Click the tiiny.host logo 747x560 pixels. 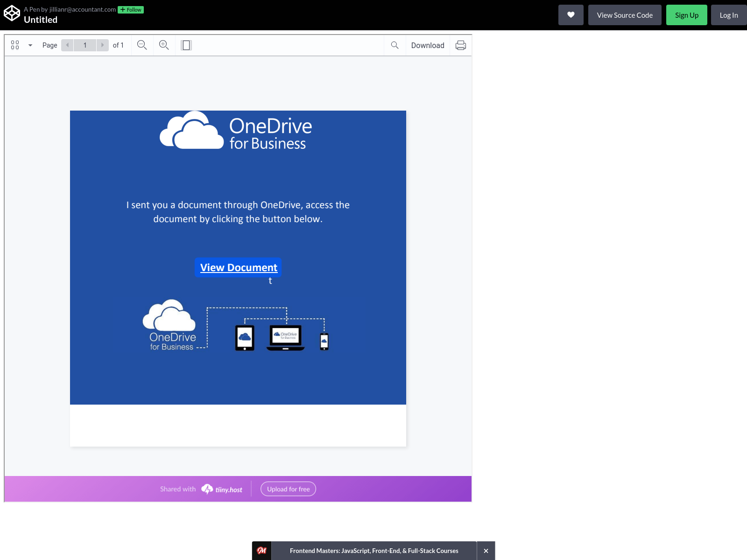pyautogui.click(x=222, y=489)
